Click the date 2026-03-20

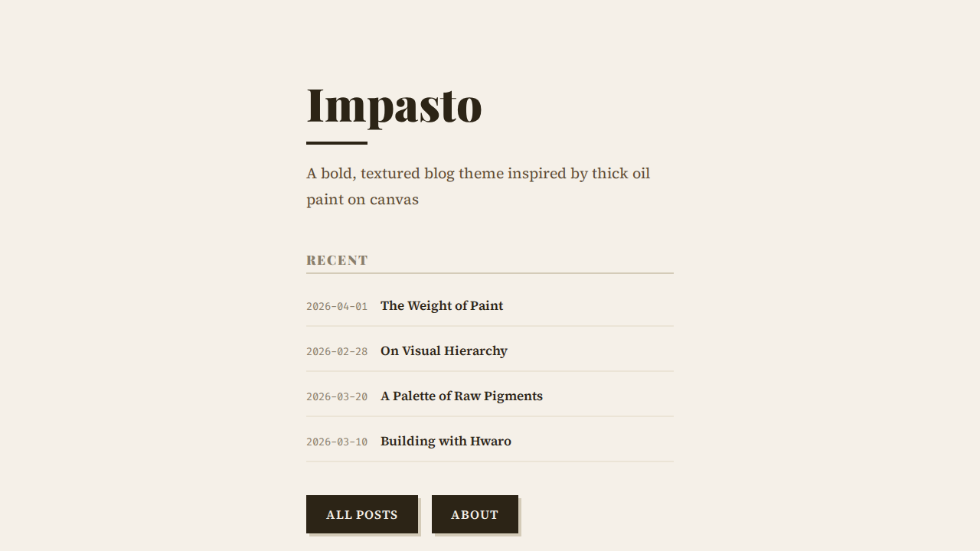pyautogui.click(x=337, y=396)
